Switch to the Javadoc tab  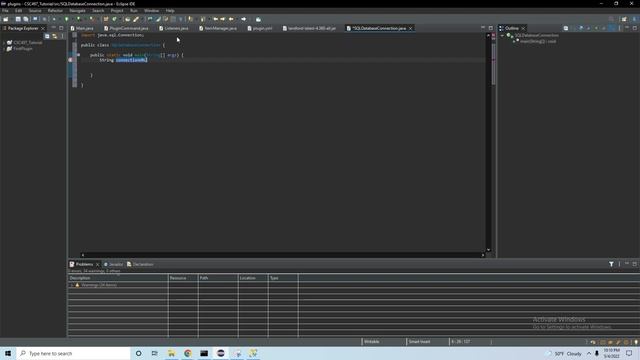113,264
